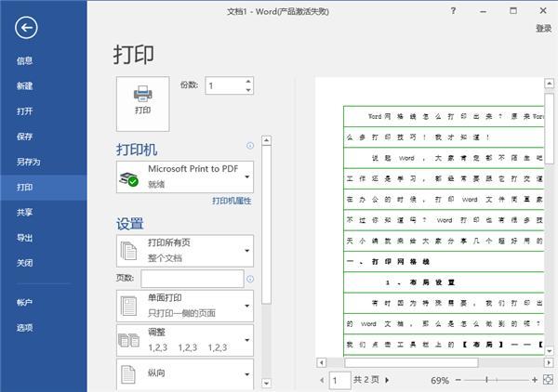Open the 纵向 orientation dropdown
558x392 pixels.
pos(185,373)
